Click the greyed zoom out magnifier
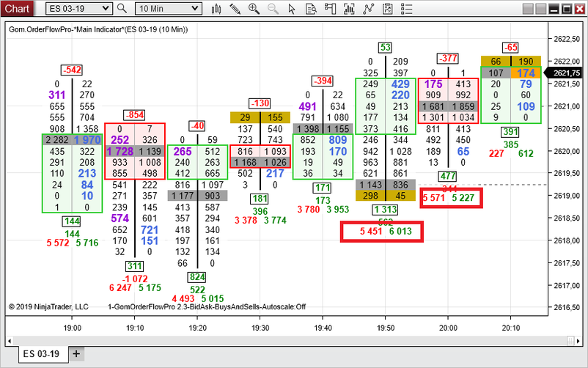The height and width of the screenshot is (368, 588). 273,9
